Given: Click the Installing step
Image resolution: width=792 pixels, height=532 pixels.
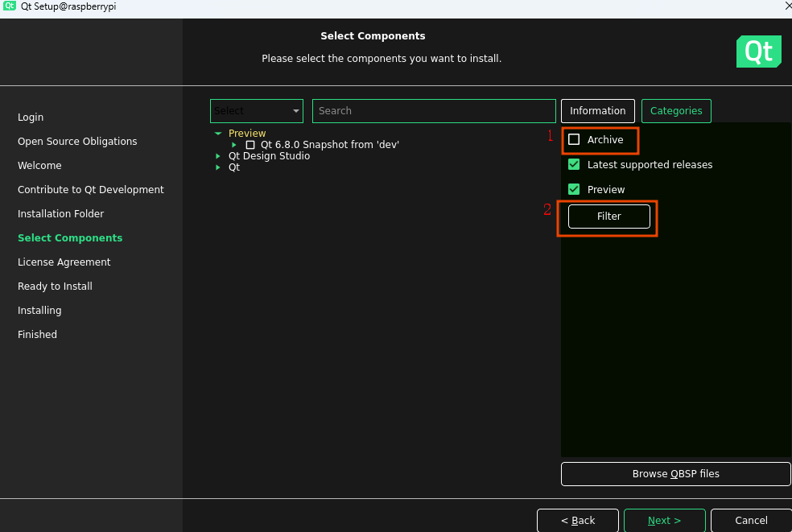Looking at the screenshot, I should click(x=39, y=311).
